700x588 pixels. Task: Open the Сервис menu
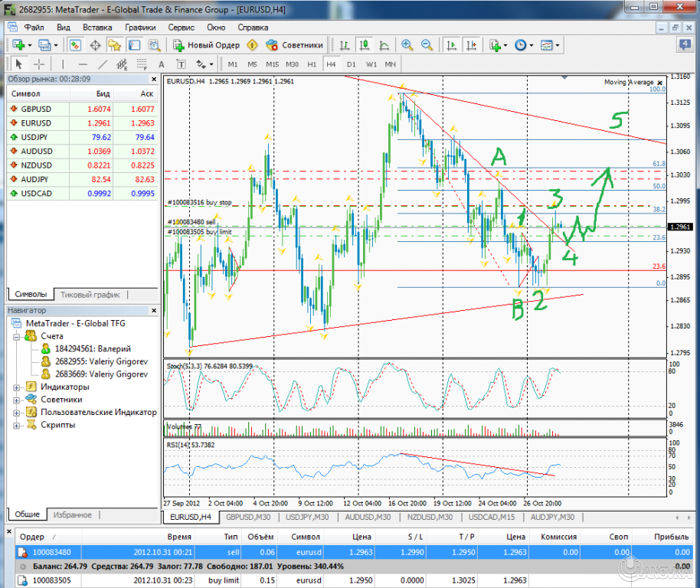point(181,27)
